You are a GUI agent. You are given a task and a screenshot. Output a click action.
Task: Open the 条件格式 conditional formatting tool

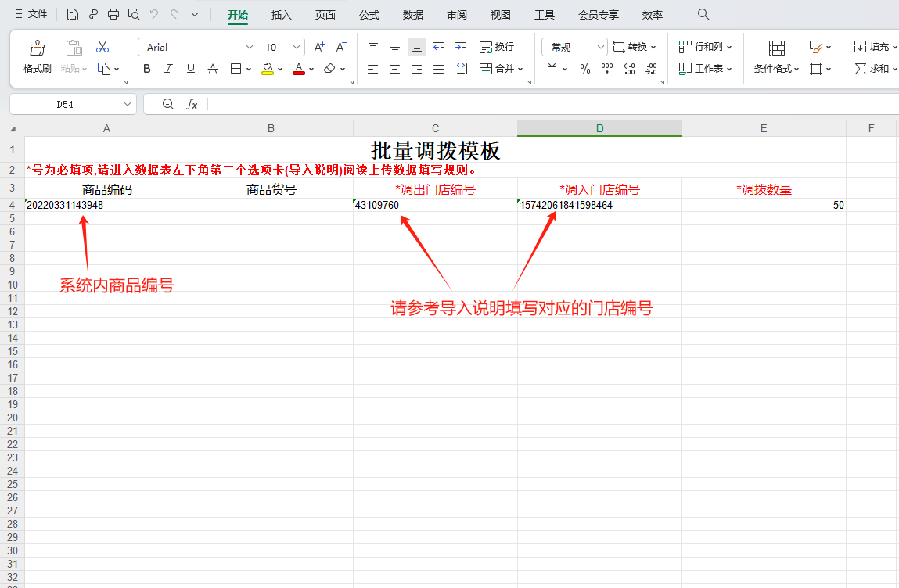(x=775, y=69)
